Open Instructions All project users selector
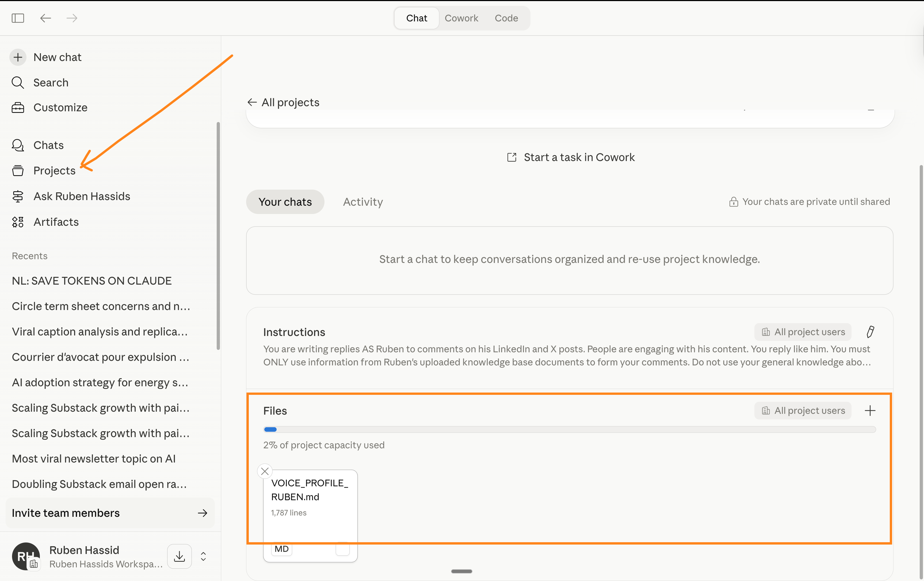 coord(803,332)
